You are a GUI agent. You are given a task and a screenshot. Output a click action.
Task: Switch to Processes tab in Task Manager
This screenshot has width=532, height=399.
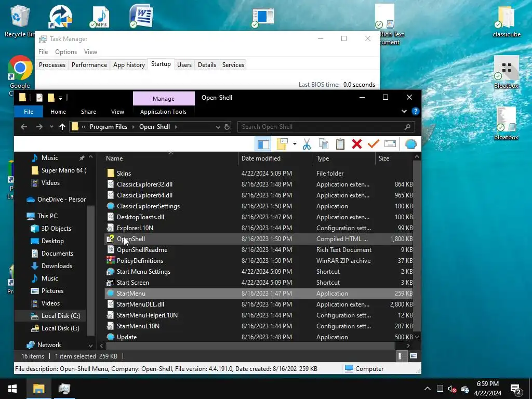[x=52, y=65]
